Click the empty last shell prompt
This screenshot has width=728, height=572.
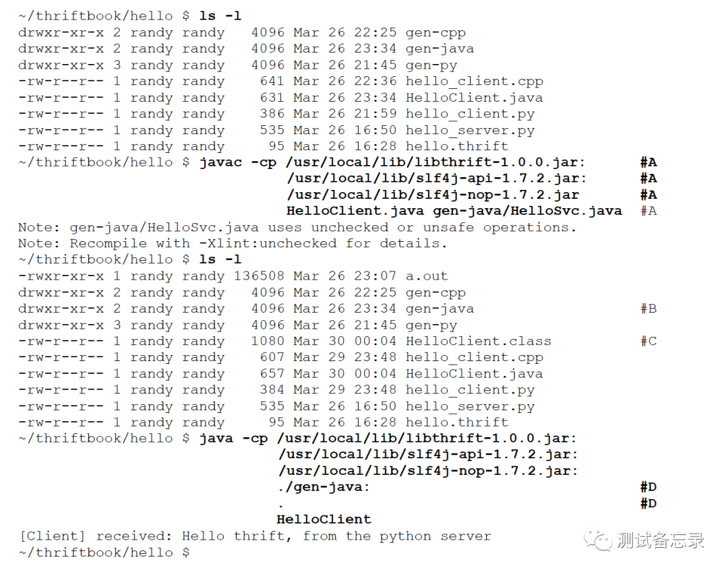tap(104, 552)
